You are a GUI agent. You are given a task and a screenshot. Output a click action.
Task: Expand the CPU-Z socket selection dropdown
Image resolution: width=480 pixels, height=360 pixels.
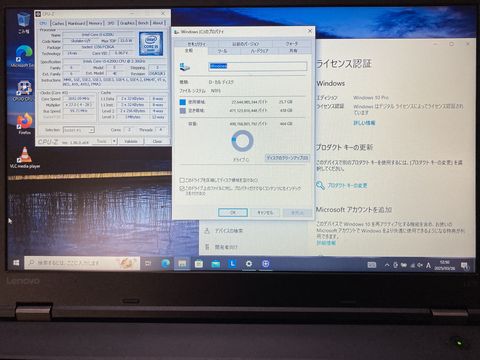pos(79,130)
